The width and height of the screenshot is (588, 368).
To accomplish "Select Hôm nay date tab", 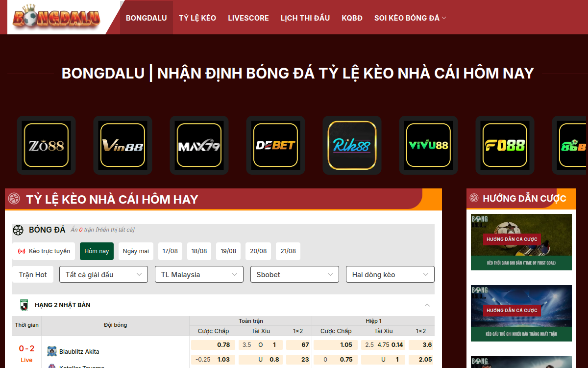I will pyautogui.click(x=97, y=251).
